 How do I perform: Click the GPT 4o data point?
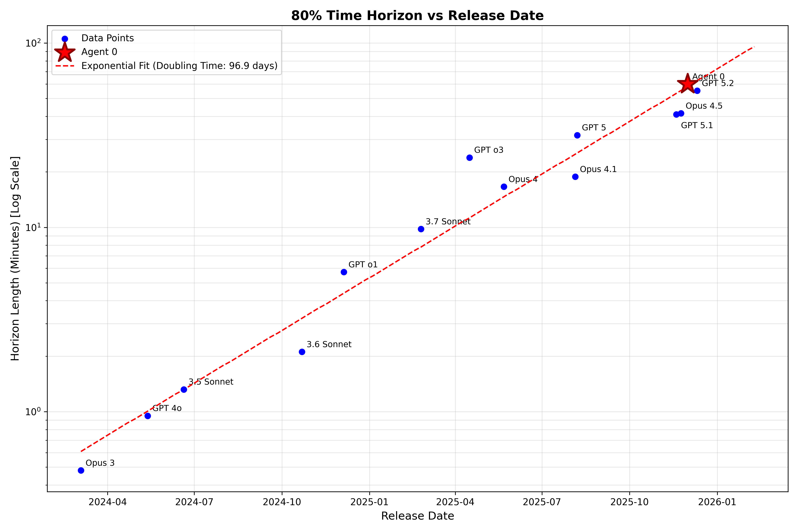[x=148, y=416]
